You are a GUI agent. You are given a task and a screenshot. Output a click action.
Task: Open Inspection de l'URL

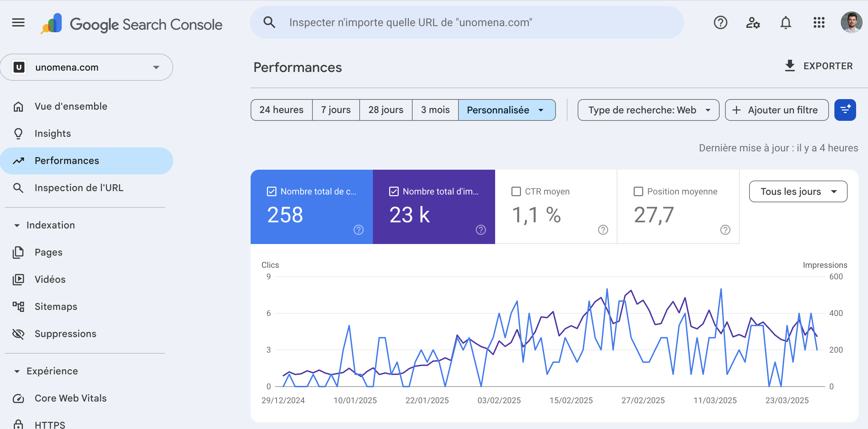click(79, 188)
